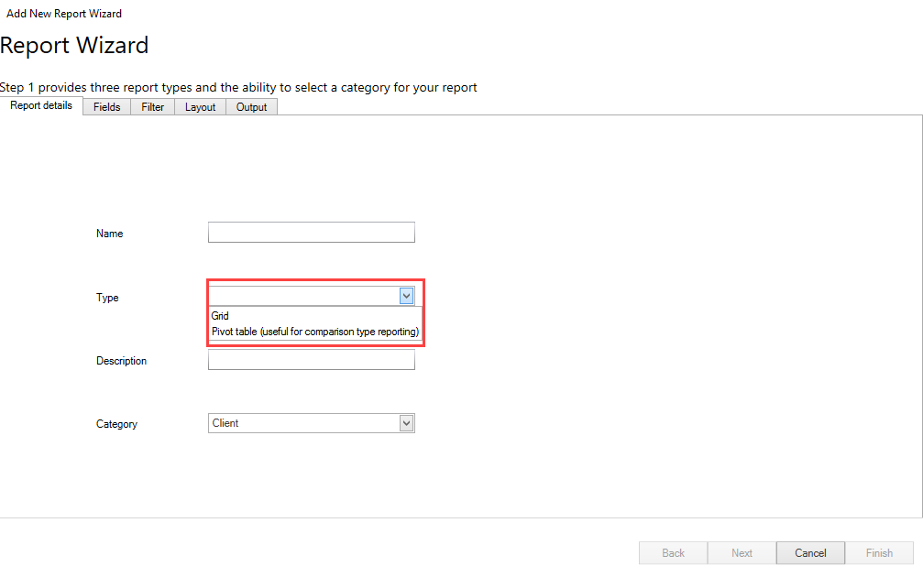Collapse the Type dropdown with its arrow

406,296
